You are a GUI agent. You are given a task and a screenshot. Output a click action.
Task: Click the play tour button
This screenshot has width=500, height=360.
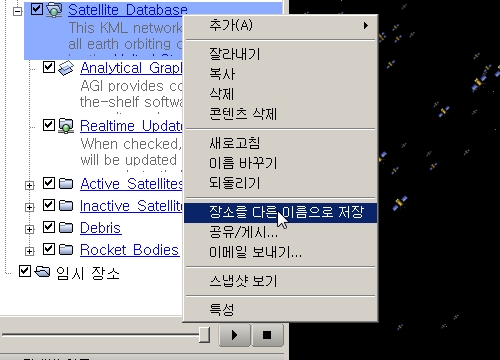(235, 335)
